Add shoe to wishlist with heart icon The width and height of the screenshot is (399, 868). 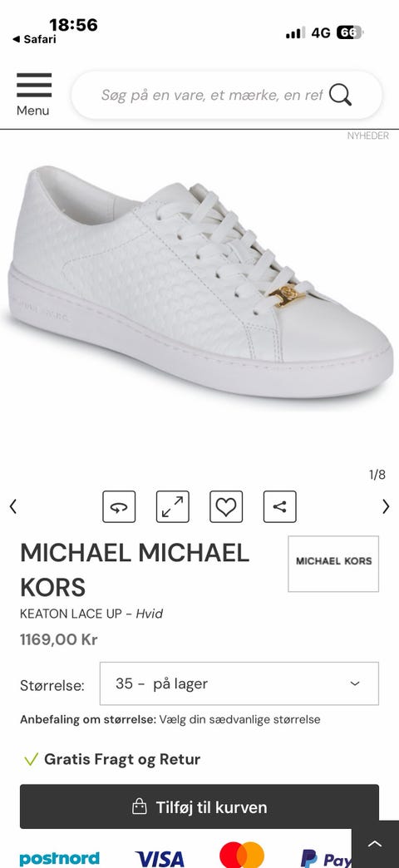click(226, 506)
